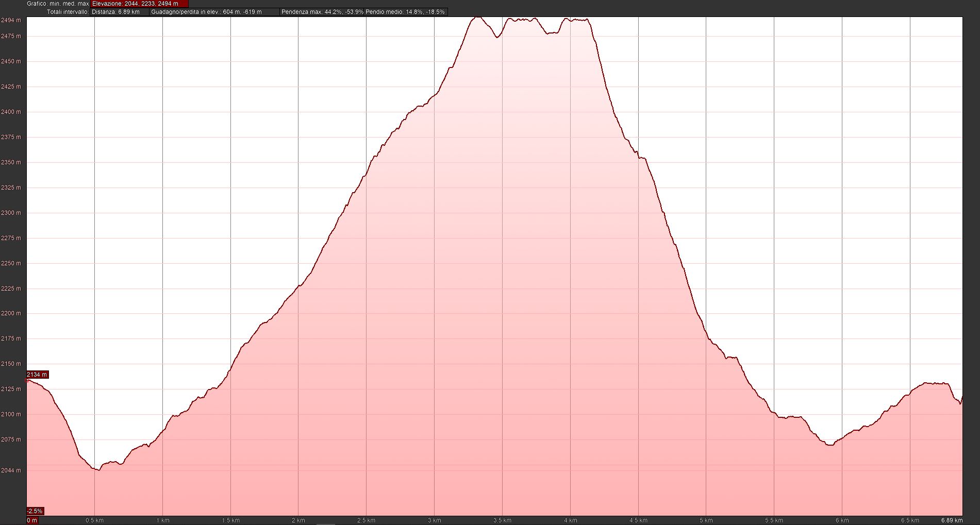The width and height of the screenshot is (980, 525).
Task: Click the Pendenza max statistic
Action: coord(322,12)
